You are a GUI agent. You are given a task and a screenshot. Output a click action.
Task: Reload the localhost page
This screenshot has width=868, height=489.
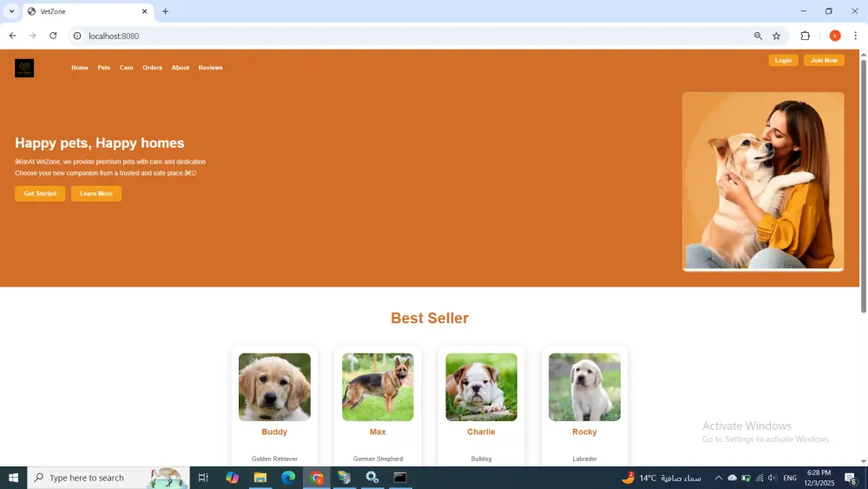(x=53, y=36)
